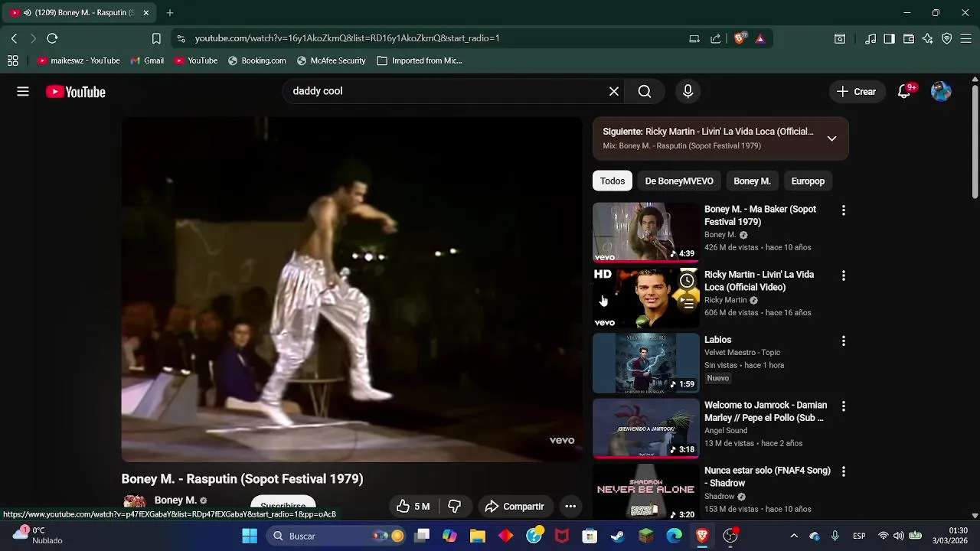Click the address bar URL

click(347, 38)
